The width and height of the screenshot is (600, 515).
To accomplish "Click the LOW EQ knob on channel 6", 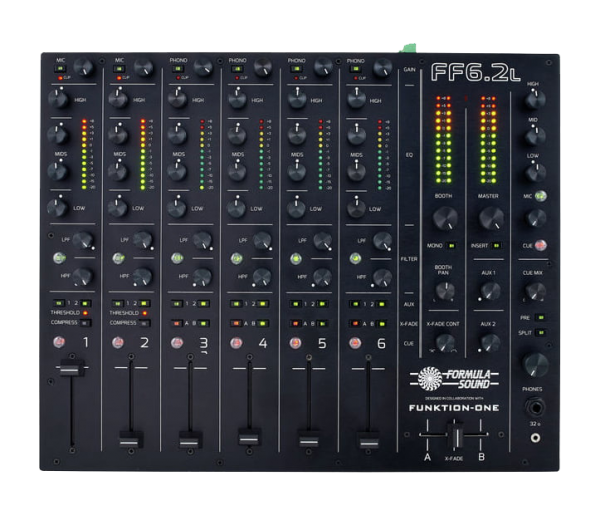I will pos(356,208).
